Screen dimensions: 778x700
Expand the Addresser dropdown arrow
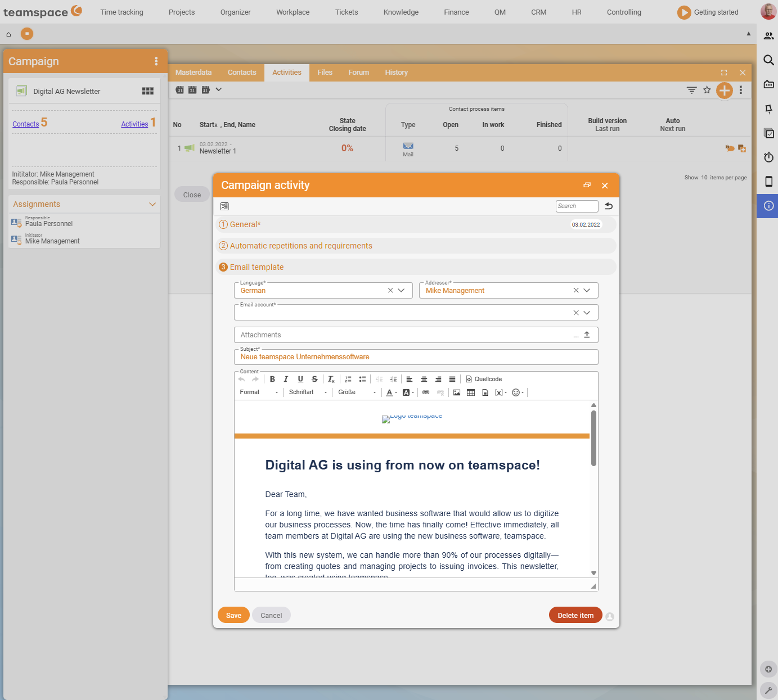tap(587, 291)
